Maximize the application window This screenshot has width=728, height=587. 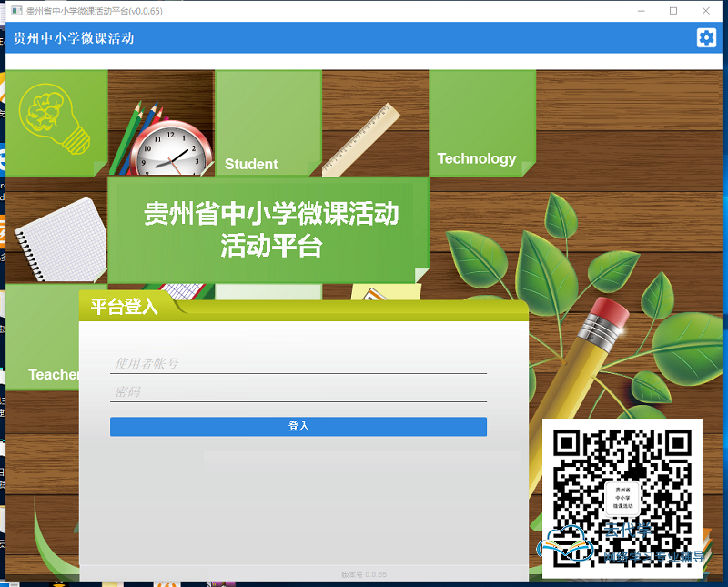[673, 11]
